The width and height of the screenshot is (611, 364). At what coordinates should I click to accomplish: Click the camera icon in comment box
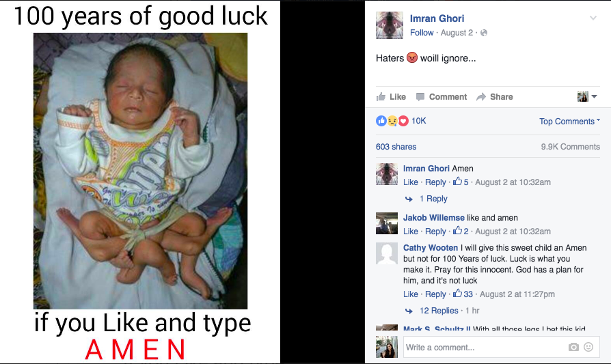(x=573, y=347)
